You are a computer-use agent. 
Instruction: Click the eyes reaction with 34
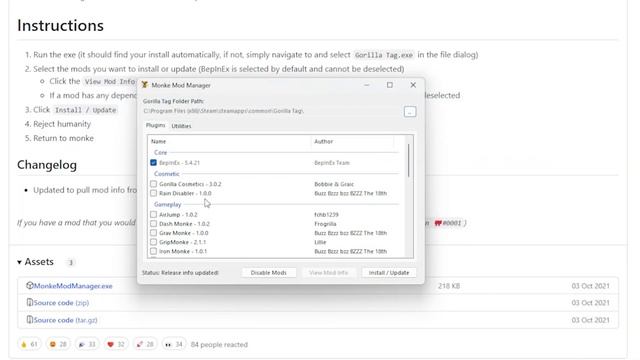tap(174, 344)
